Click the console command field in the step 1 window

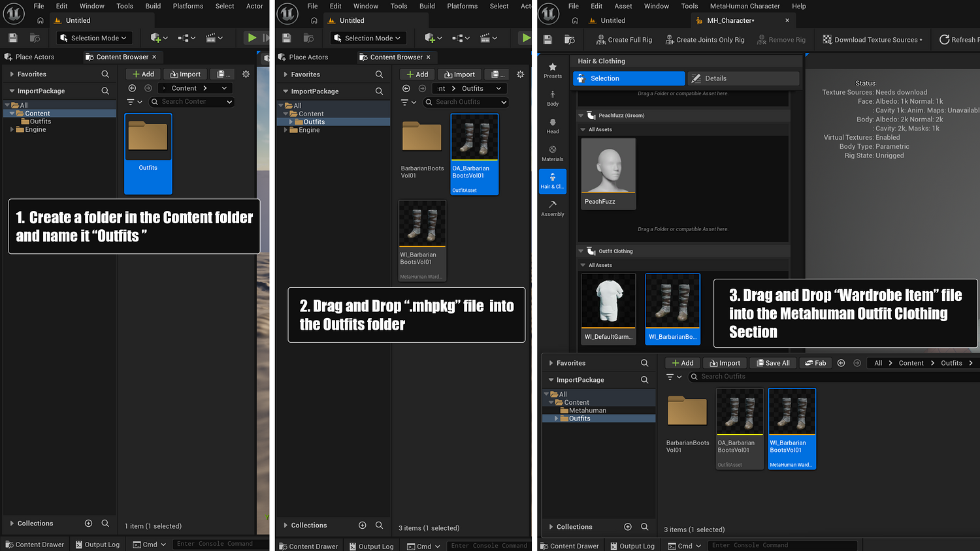pyautogui.click(x=221, y=544)
